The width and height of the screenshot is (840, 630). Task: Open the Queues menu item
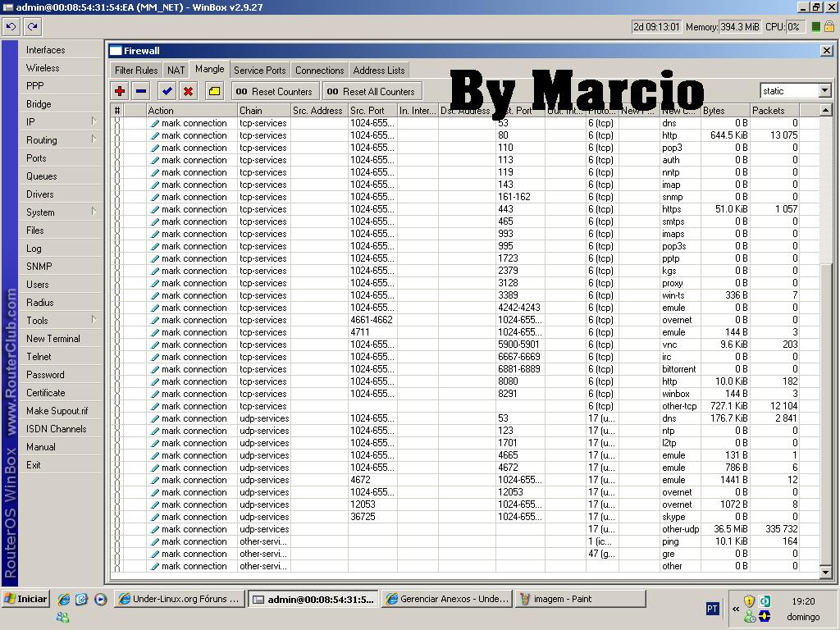pos(61,176)
